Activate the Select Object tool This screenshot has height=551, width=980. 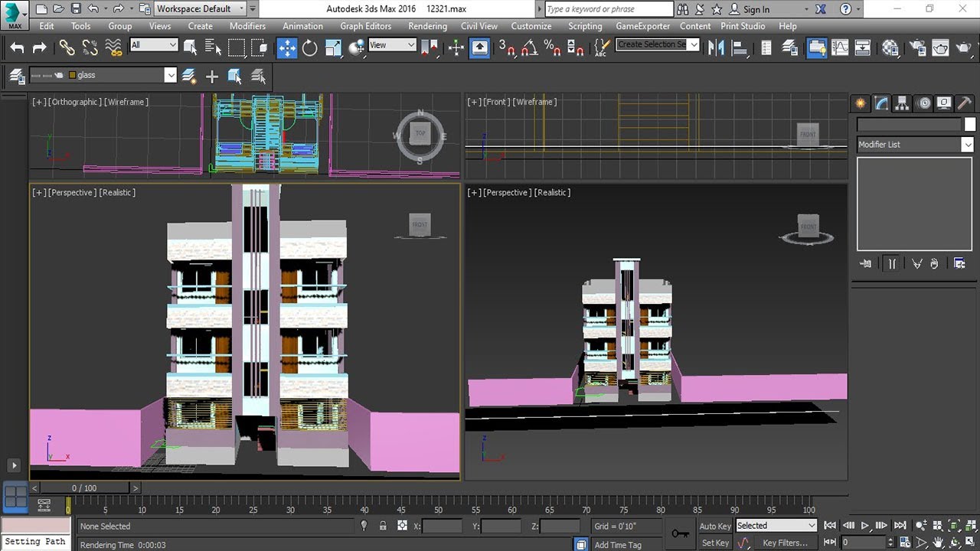coord(190,47)
